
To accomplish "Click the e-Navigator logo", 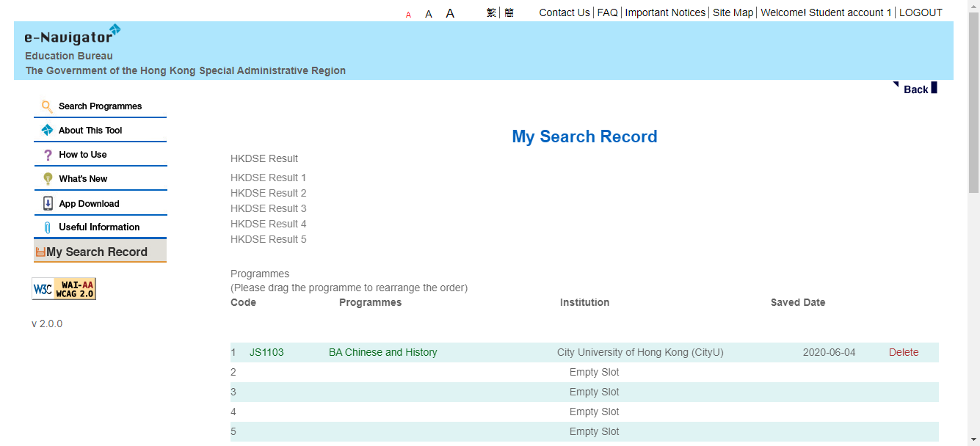I will pos(72,34).
